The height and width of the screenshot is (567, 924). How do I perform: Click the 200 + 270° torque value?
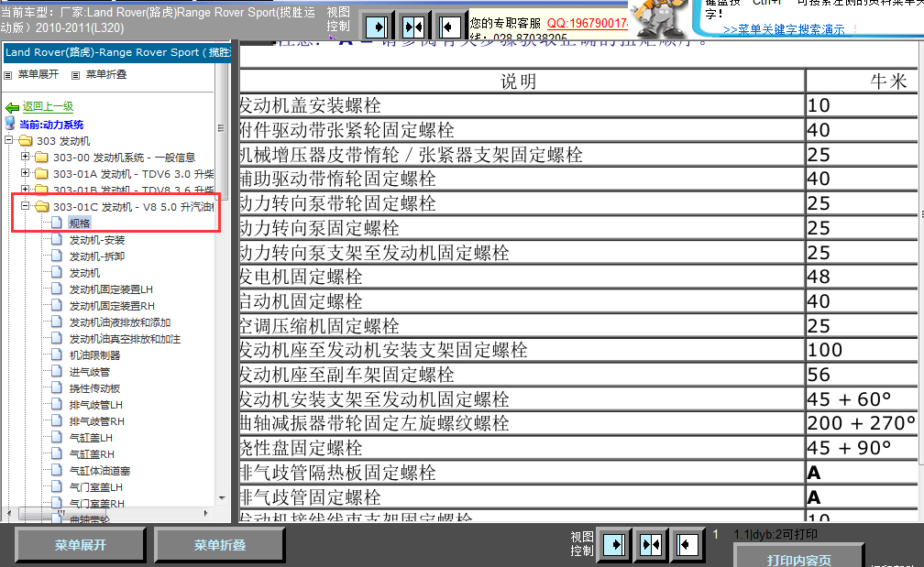point(861,423)
